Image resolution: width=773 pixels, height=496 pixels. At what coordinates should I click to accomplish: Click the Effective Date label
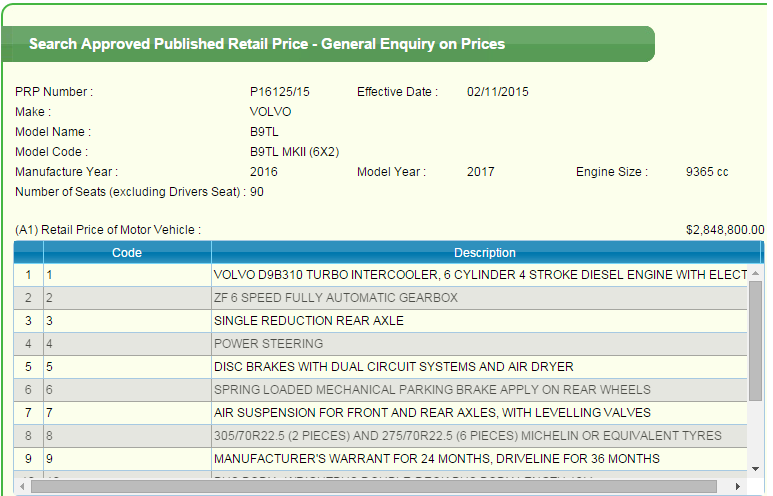(397, 92)
